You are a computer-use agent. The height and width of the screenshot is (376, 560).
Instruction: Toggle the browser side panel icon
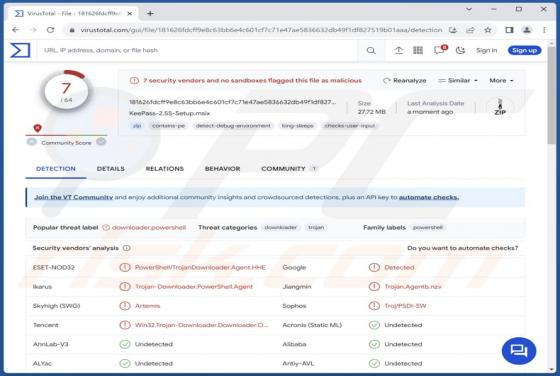coord(509,30)
